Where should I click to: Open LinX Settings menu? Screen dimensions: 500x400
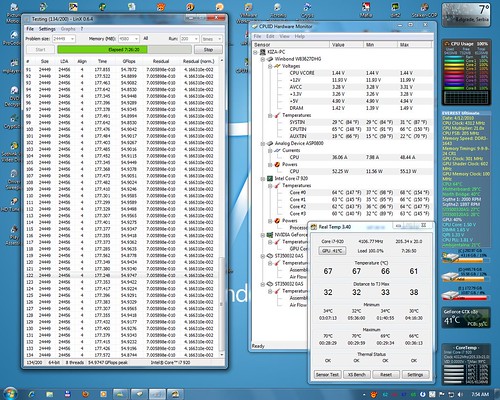47,29
